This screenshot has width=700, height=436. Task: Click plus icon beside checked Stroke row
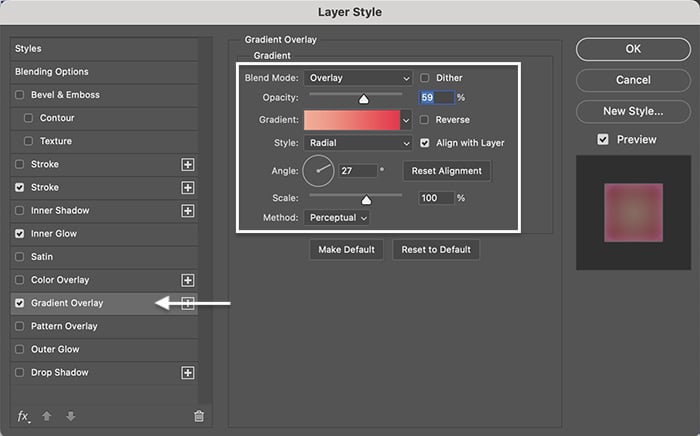point(188,187)
